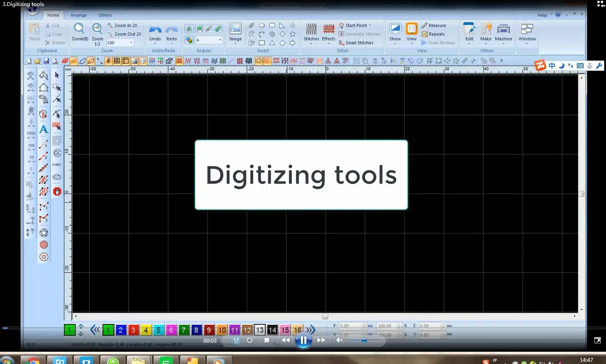Open the Effects tool

329,33
